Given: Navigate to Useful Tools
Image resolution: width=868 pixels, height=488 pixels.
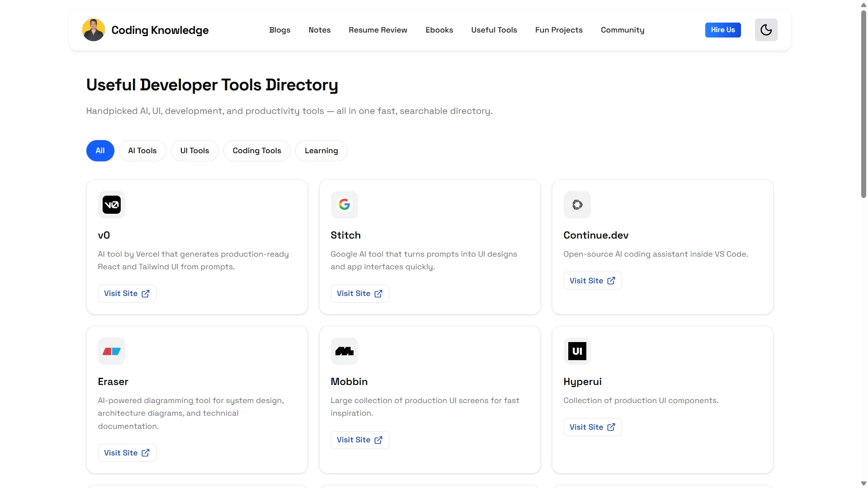Looking at the screenshot, I should [x=494, y=30].
